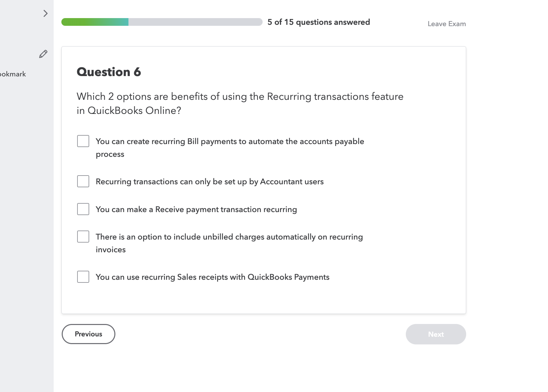The height and width of the screenshot is (392, 548).
Task: Check the Receive payment transaction recurring option
Action: 83,209
